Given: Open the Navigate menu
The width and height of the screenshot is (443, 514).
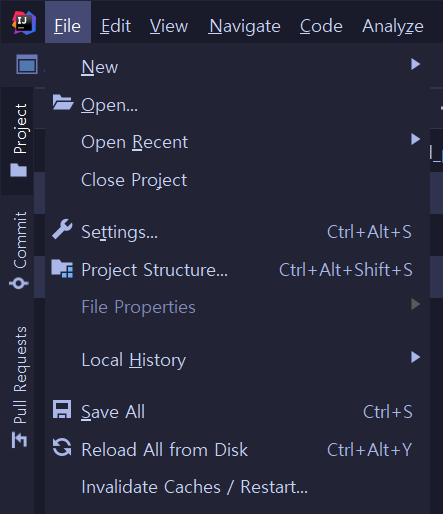Looking at the screenshot, I should (x=245, y=26).
